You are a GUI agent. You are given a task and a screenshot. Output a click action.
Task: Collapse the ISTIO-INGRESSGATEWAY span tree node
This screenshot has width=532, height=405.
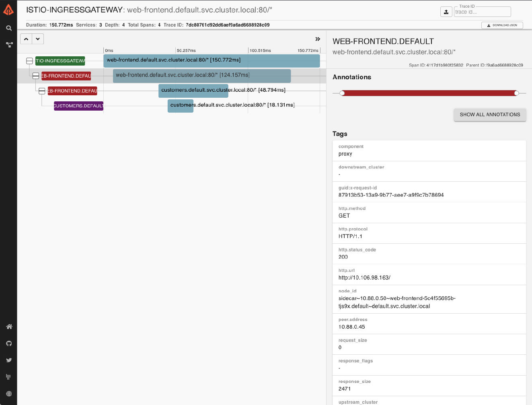point(29,61)
